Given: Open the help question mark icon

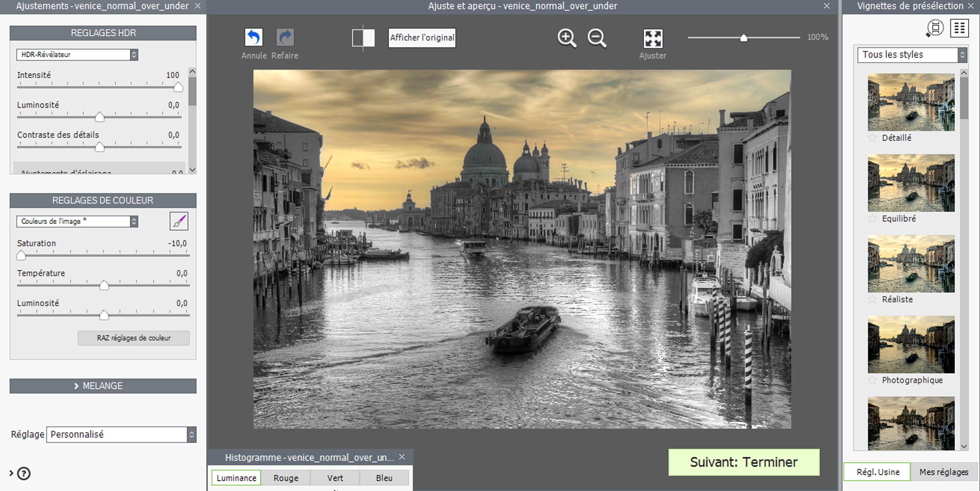Looking at the screenshot, I should (24, 473).
